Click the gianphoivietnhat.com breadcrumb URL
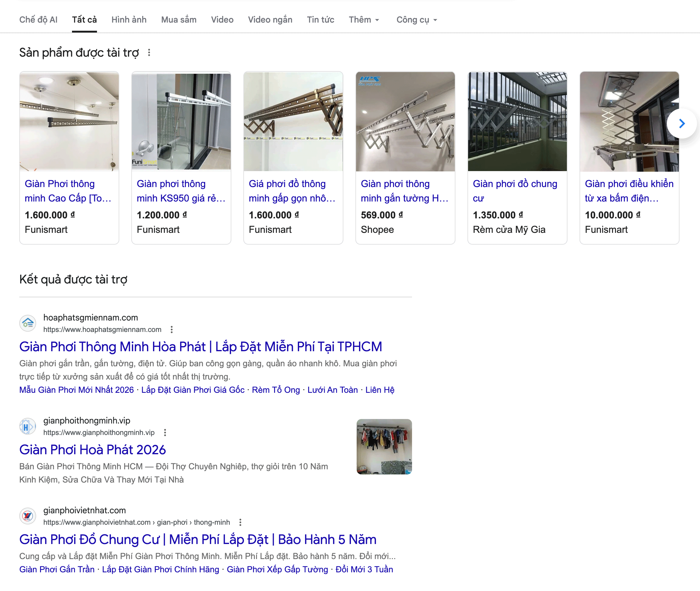The height and width of the screenshot is (591, 700). tap(137, 522)
